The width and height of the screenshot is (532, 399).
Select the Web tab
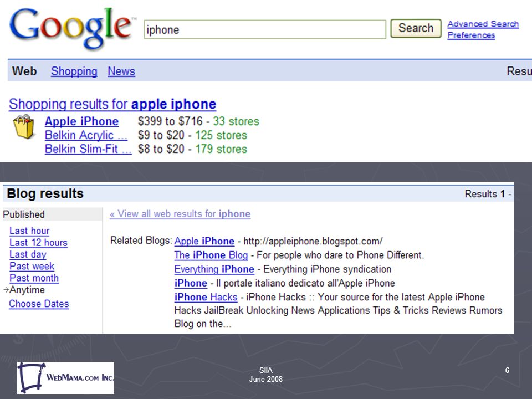pos(24,71)
